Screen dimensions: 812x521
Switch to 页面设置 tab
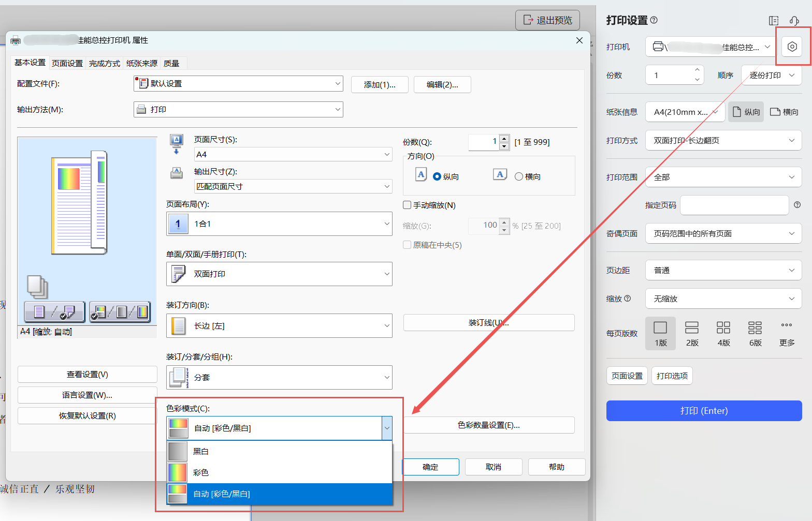point(67,63)
